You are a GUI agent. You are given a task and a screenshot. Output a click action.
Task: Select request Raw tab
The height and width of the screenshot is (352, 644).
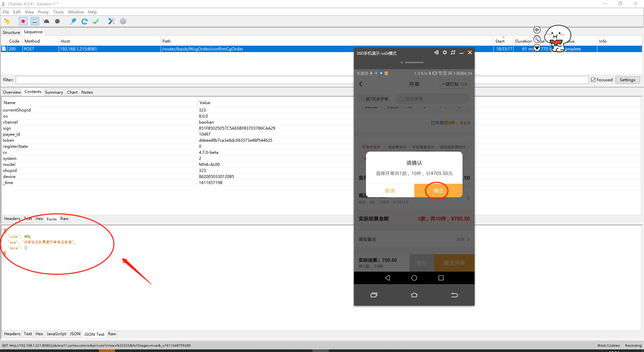pyautogui.click(x=64, y=219)
